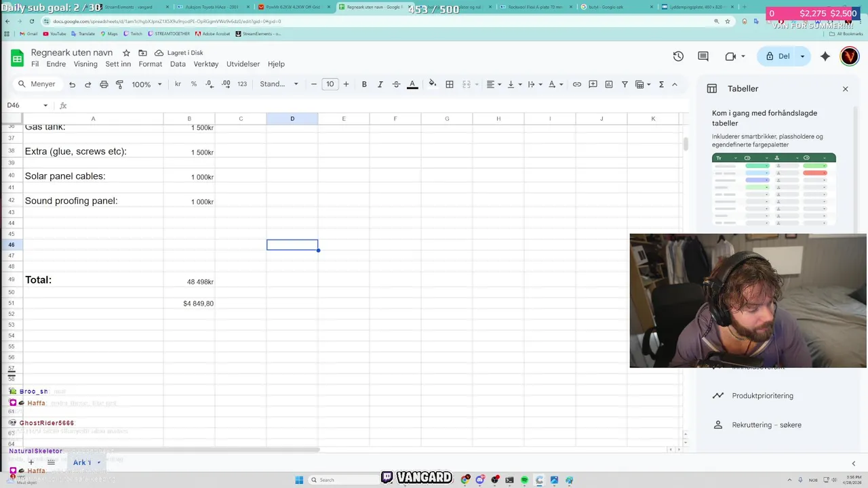Insert chart from toolbar
This screenshot has width=868, height=488.
pos(608,84)
